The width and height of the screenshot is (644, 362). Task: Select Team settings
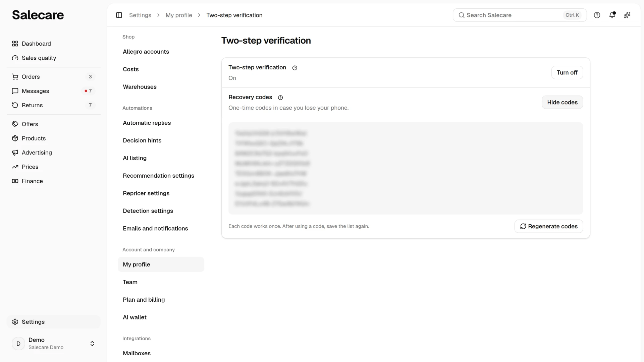pos(161,282)
